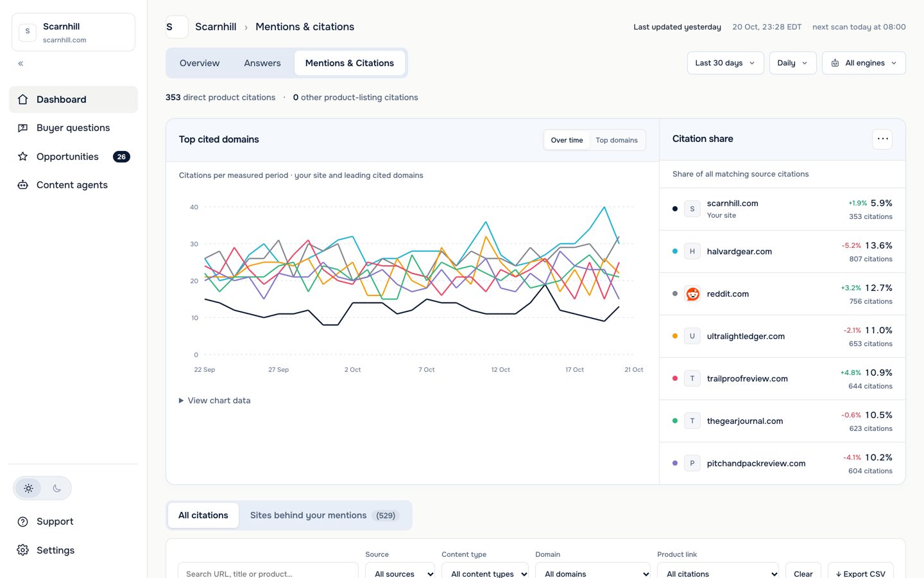Click the S avatar beside scarnhill.com citation row
Image resolution: width=924 pixels, height=578 pixels.
(692, 209)
